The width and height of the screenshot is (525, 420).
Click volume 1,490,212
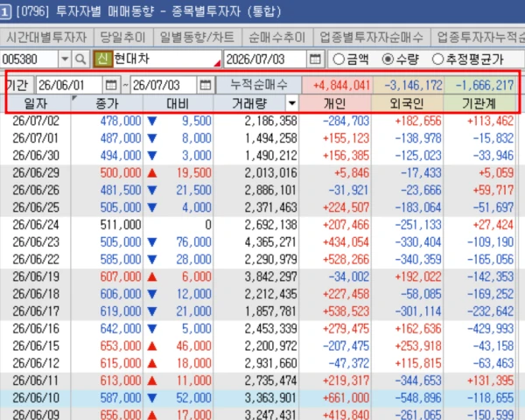point(270,156)
